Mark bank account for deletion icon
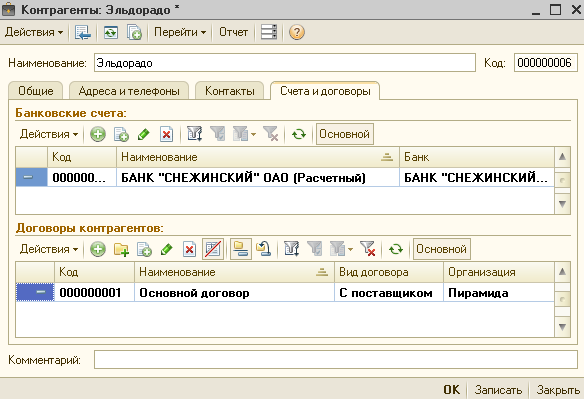584x399 pixels. (166, 134)
